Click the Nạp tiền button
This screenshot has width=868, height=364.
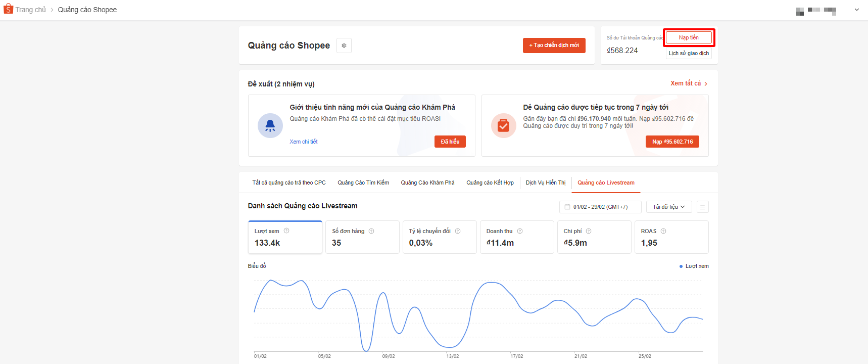coord(689,37)
